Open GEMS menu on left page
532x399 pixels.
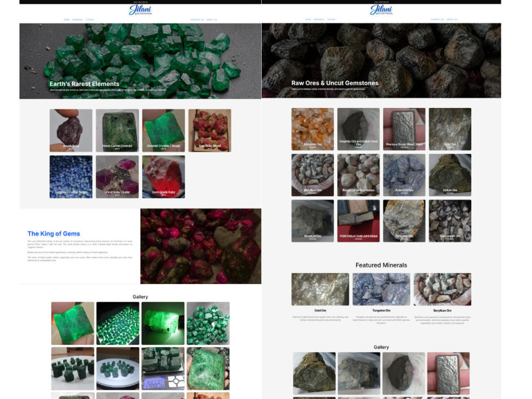point(66,20)
